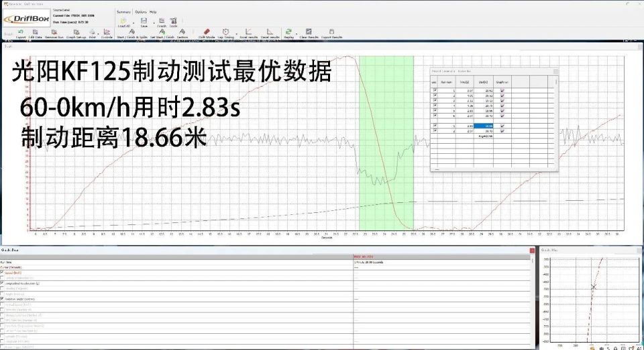Click the Export icon
The height and width of the screenshot is (350, 644).
pos(21,32)
